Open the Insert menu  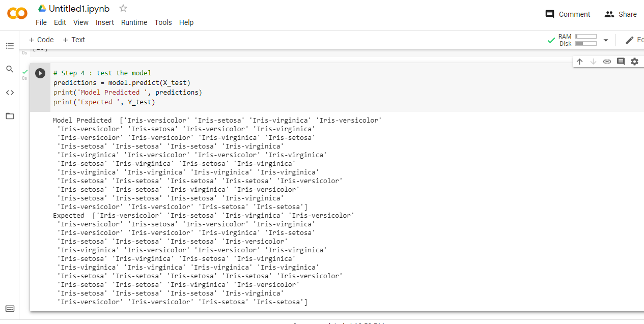(x=104, y=22)
